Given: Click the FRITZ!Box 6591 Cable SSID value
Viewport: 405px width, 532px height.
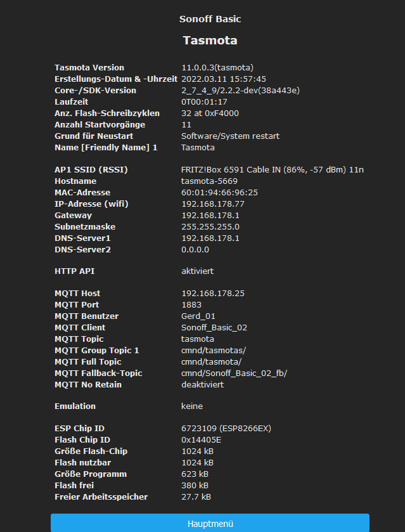Looking at the screenshot, I should pyautogui.click(x=273, y=170).
